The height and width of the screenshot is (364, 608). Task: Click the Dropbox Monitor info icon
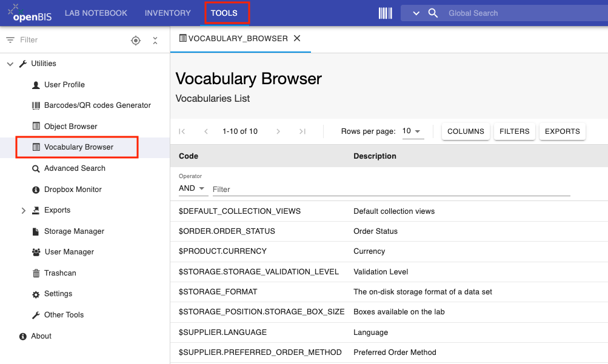(x=36, y=190)
